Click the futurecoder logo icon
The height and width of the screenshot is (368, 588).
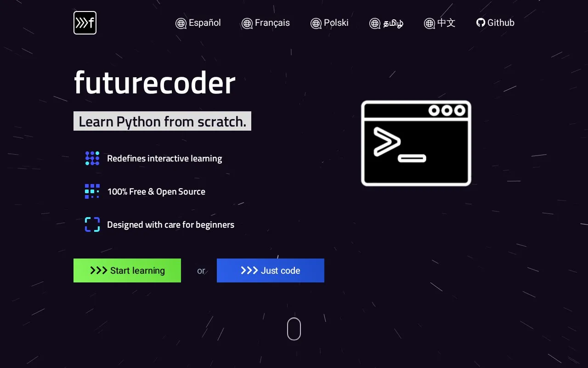pyautogui.click(x=85, y=23)
